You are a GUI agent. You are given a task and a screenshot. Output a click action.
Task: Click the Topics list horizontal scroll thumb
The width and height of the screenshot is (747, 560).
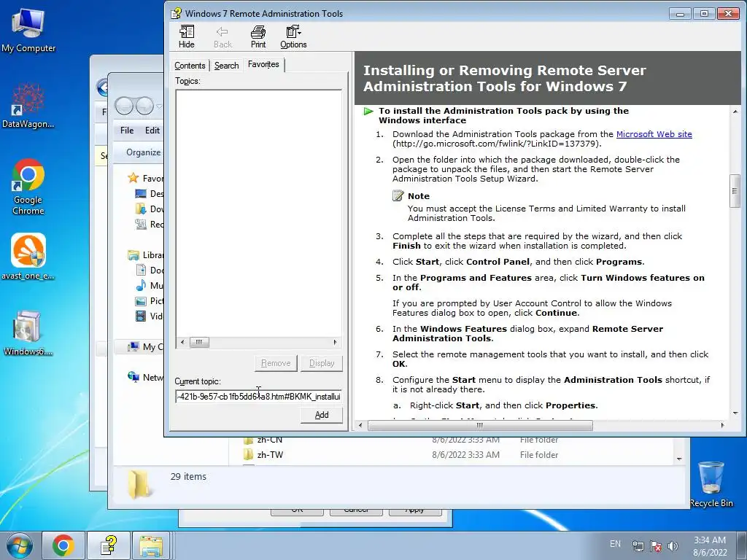(199, 342)
